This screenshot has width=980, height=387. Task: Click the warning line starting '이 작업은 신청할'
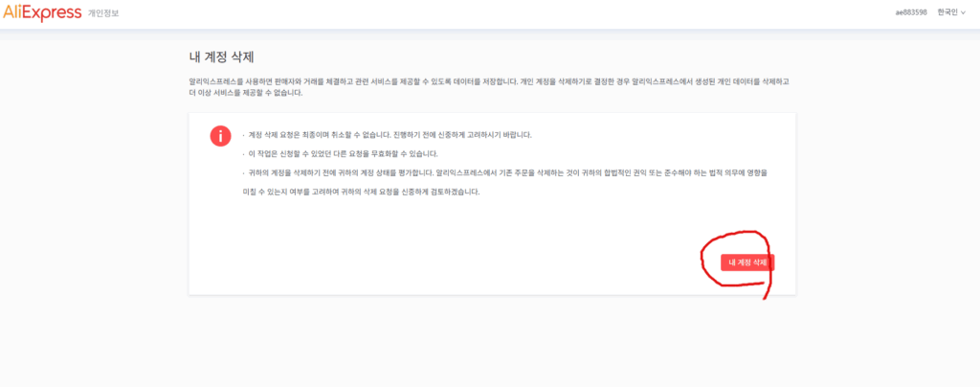coord(344,154)
